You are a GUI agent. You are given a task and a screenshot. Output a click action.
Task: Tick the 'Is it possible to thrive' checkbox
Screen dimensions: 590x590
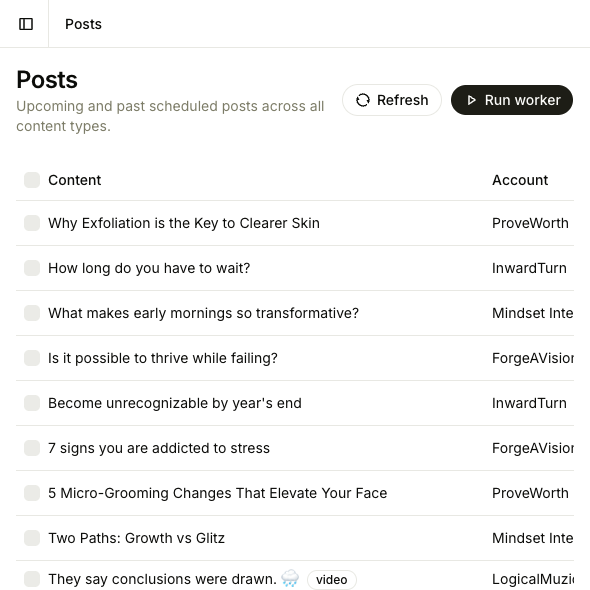tap(32, 358)
